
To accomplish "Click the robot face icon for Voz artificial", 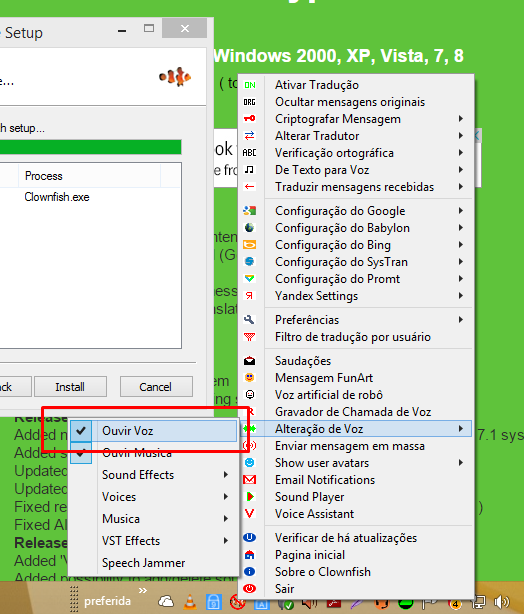I will (x=250, y=395).
